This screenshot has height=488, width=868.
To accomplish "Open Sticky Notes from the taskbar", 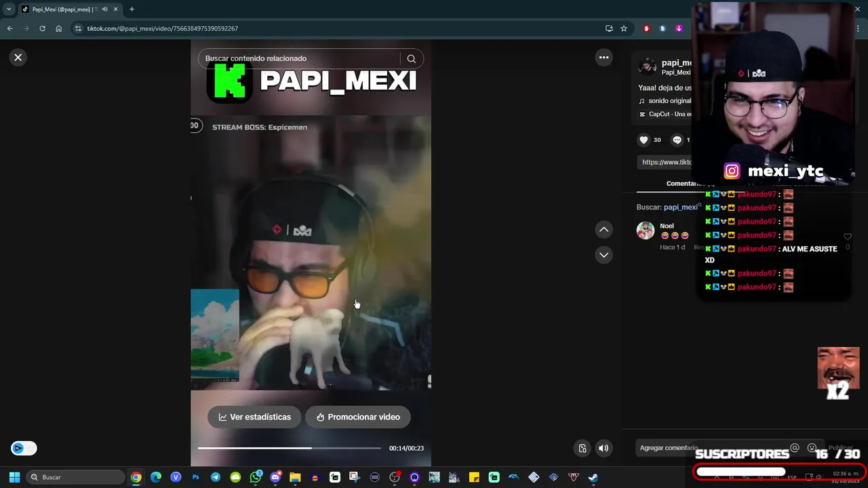I will point(474,477).
